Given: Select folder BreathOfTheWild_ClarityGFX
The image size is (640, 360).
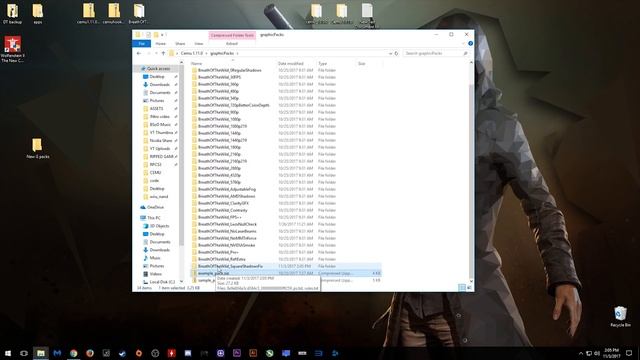Looking at the screenshot, I should pos(223,203).
